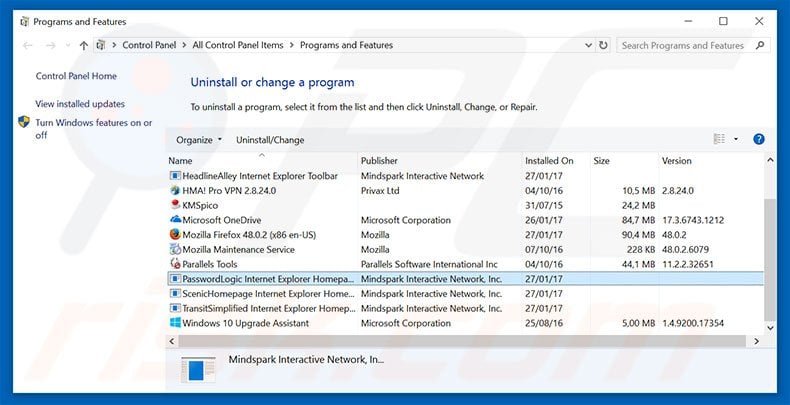Open the Organize dropdown menu
790x405 pixels.
coord(199,140)
